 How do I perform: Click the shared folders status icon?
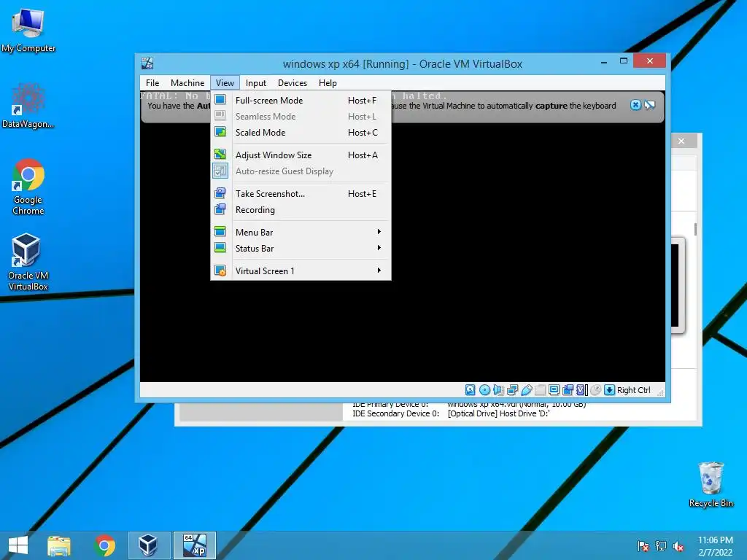point(541,390)
